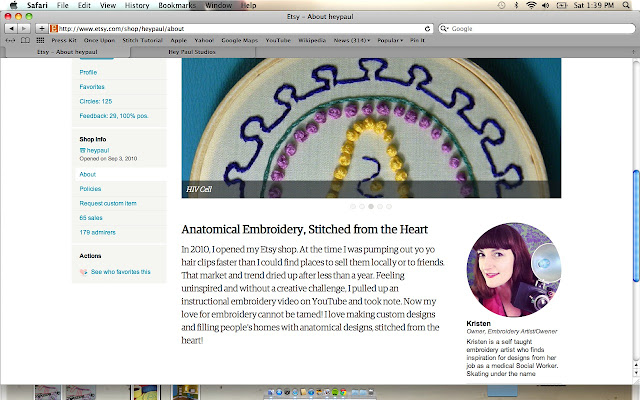Open the Safari menu
The width and height of the screenshot is (640, 400).
click(37, 5)
